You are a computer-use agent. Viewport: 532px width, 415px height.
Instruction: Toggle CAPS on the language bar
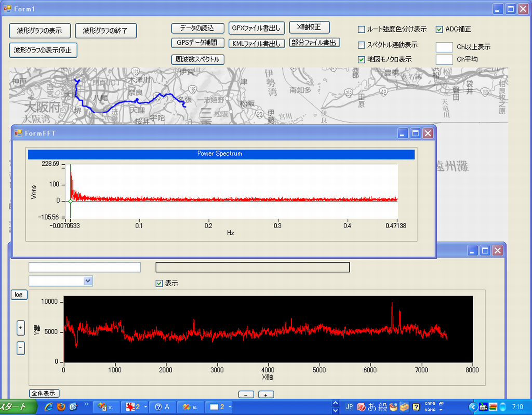coord(430,404)
